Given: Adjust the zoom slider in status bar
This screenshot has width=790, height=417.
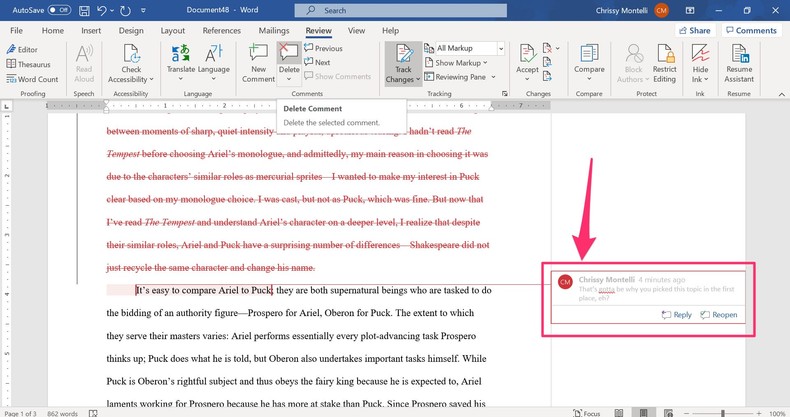Looking at the screenshot, I should click(x=723, y=412).
